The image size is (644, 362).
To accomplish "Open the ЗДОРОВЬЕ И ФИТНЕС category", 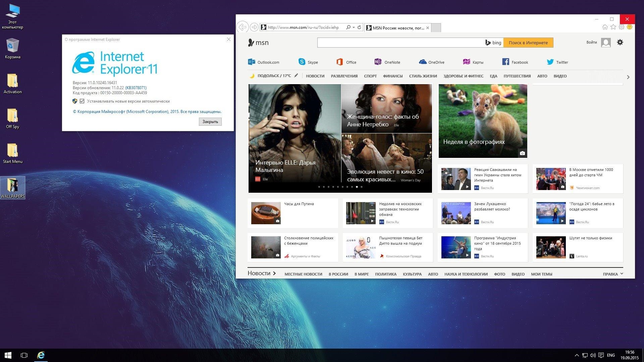I will [463, 76].
